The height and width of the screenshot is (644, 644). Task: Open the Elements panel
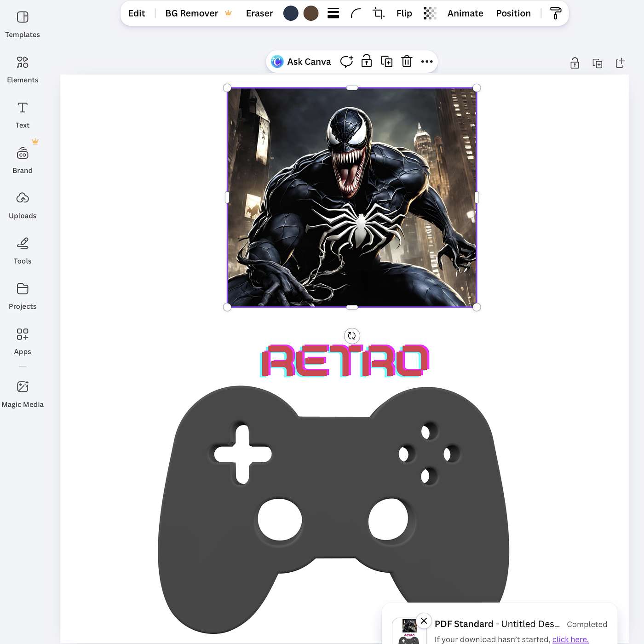(x=23, y=70)
